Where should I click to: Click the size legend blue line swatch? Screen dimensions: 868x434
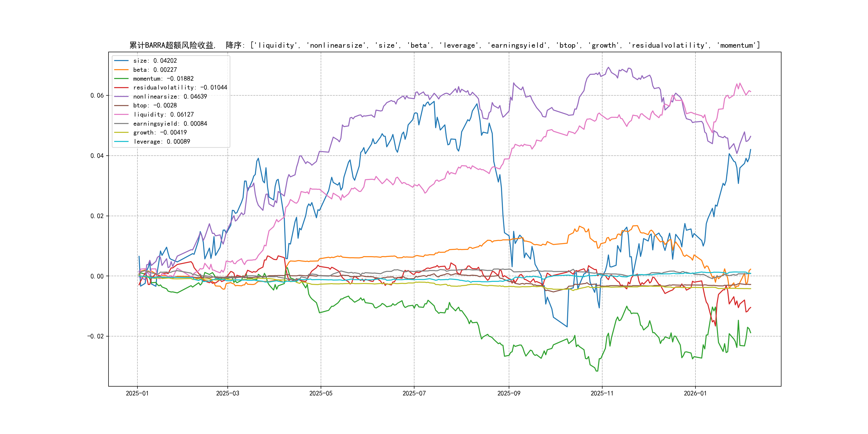point(121,61)
